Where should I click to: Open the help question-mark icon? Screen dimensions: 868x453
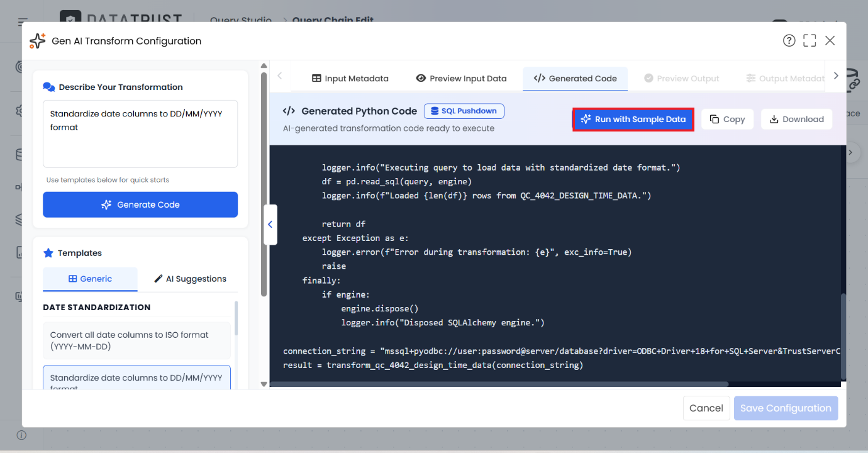click(789, 41)
